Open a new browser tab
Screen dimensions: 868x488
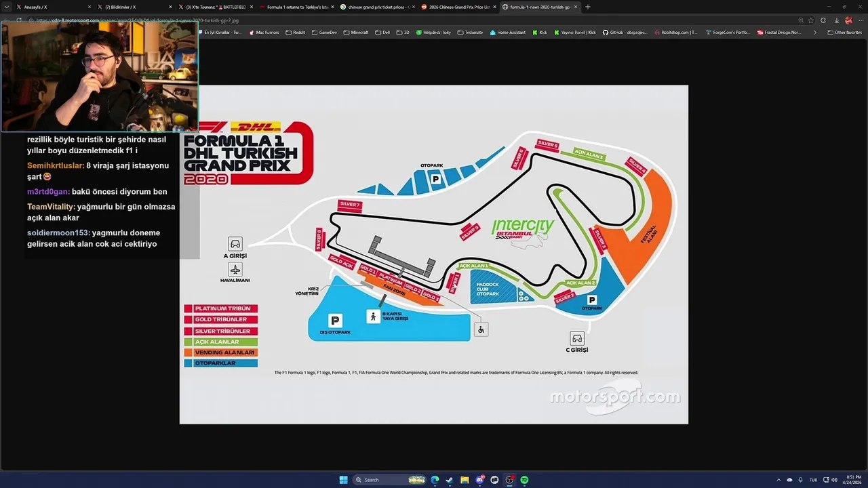[588, 7]
